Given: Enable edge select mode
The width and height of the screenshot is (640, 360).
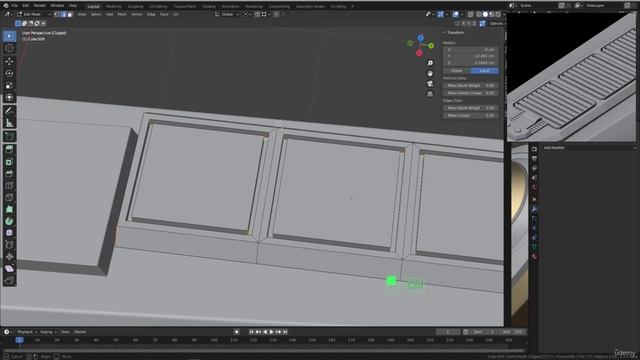Looking at the screenshot, I should [x=63, y=14].
